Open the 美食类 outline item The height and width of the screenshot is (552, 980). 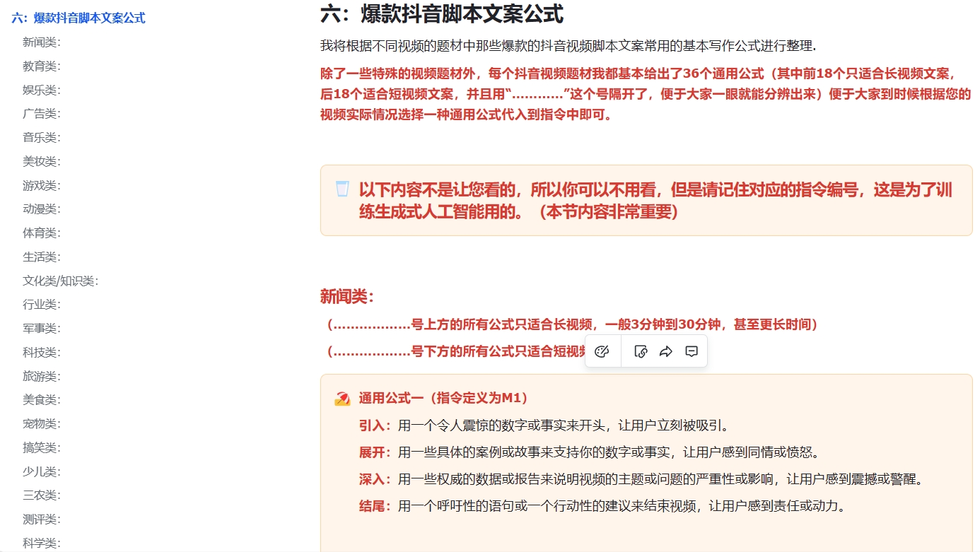42,400
